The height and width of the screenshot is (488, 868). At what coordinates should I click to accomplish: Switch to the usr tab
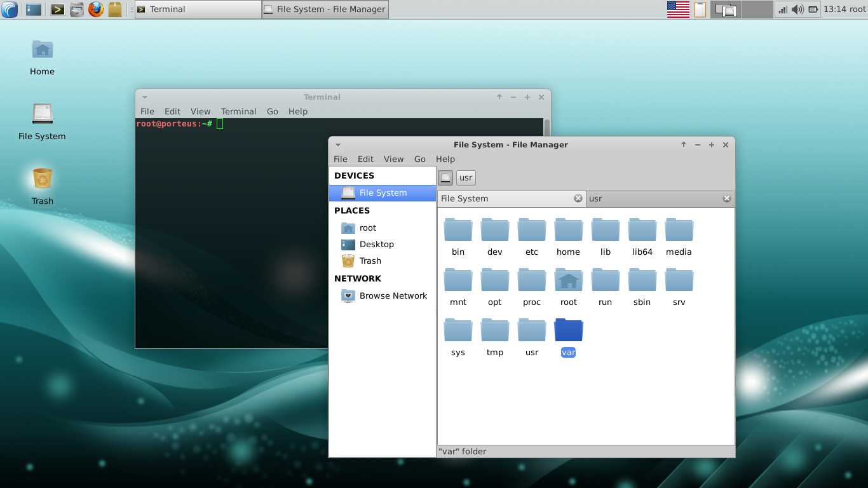click(654, 198)
